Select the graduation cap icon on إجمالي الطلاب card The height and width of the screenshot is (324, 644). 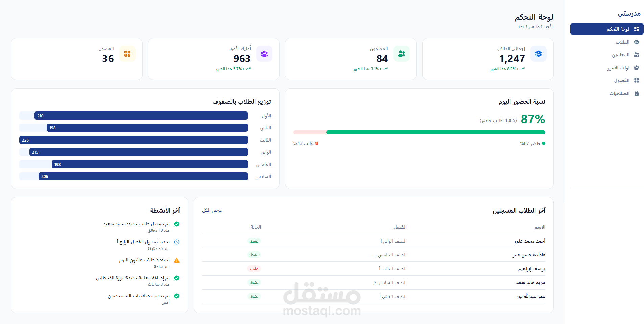click(x=538, y=54)
